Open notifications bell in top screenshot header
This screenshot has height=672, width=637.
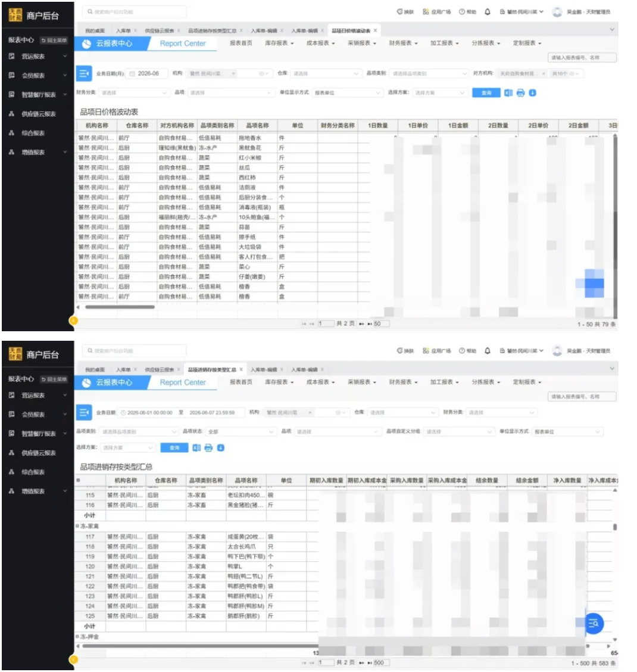pyautogui.click(x=487, y=12)
